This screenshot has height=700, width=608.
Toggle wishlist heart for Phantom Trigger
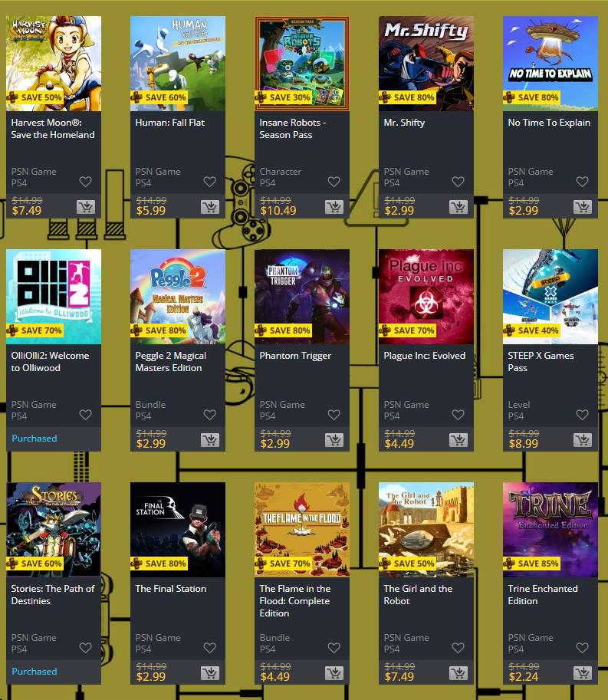point(334,415)
